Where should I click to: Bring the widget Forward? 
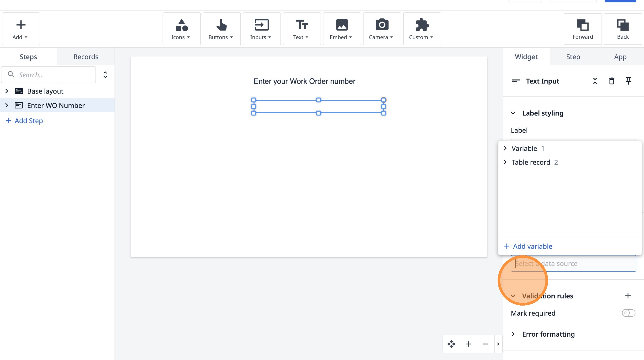(x=582, y=29)
